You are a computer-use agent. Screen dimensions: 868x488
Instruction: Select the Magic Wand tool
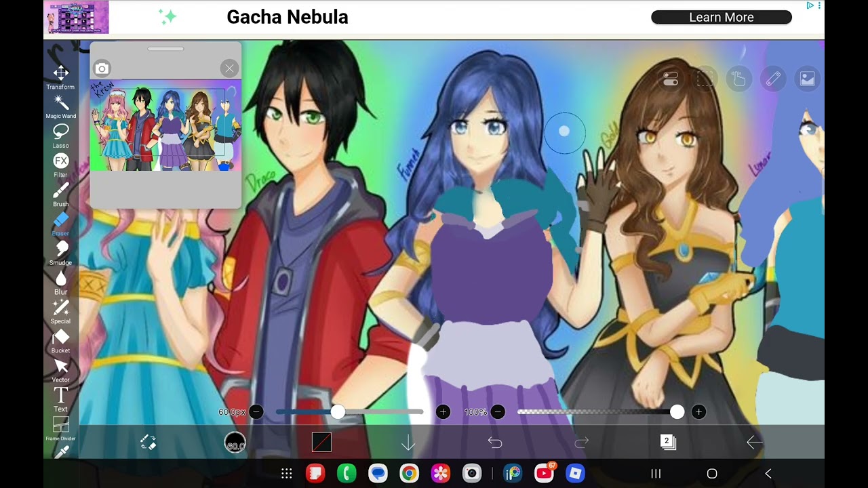pos(60,106)
